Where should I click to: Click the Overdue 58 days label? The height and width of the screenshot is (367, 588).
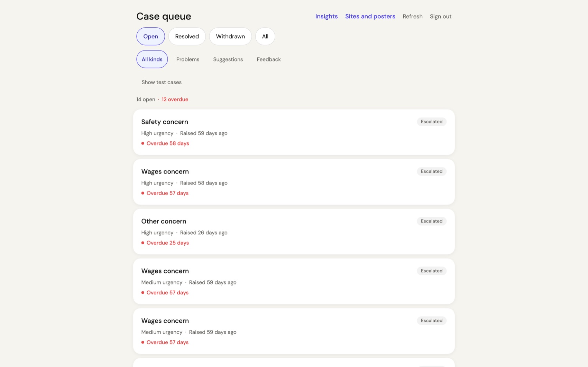168,143
